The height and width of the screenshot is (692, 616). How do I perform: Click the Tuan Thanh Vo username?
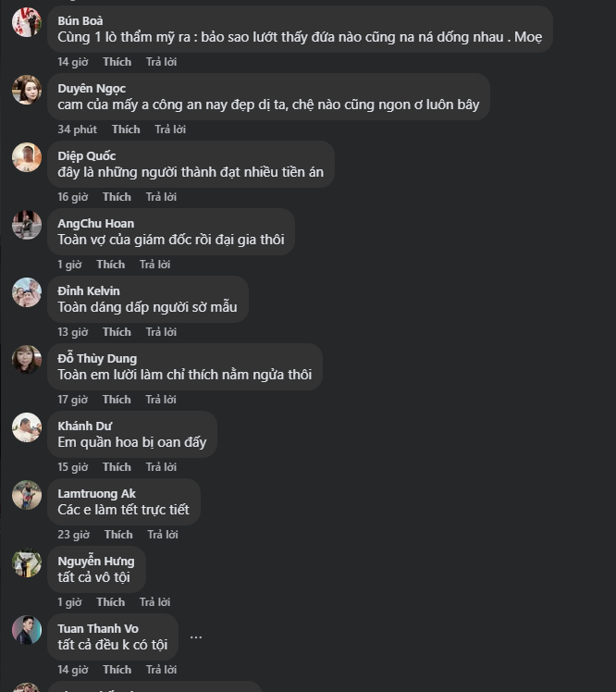(x=98, y=629)
